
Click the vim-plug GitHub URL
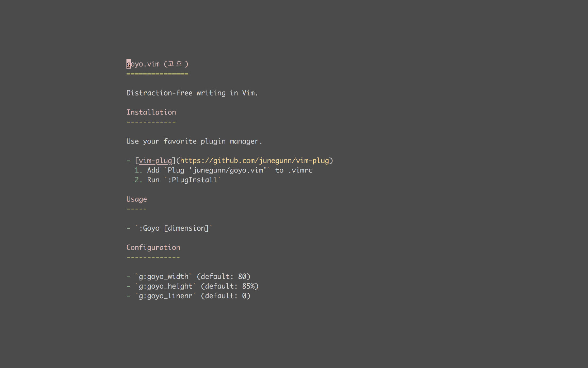(x=254, y=160)
